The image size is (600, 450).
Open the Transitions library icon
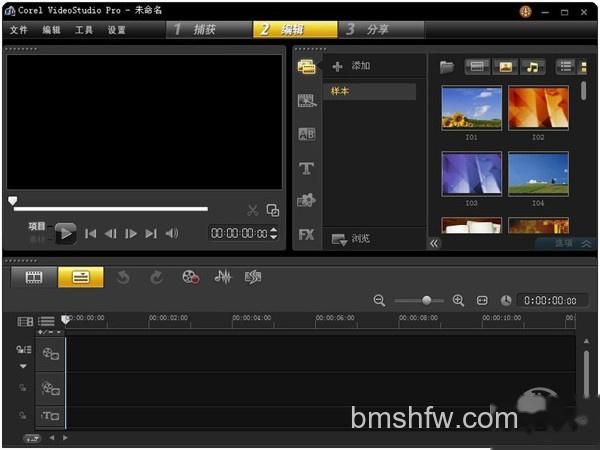coord(307,134)
